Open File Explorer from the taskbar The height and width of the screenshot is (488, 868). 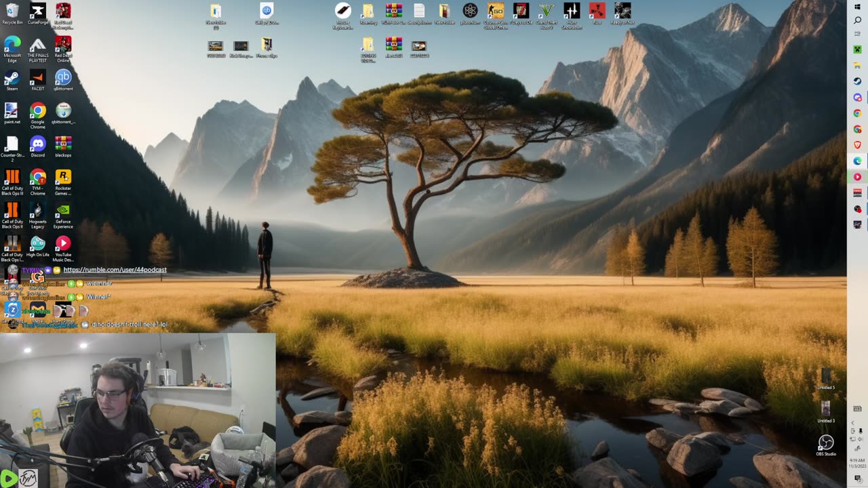click(x=857, y=65)
